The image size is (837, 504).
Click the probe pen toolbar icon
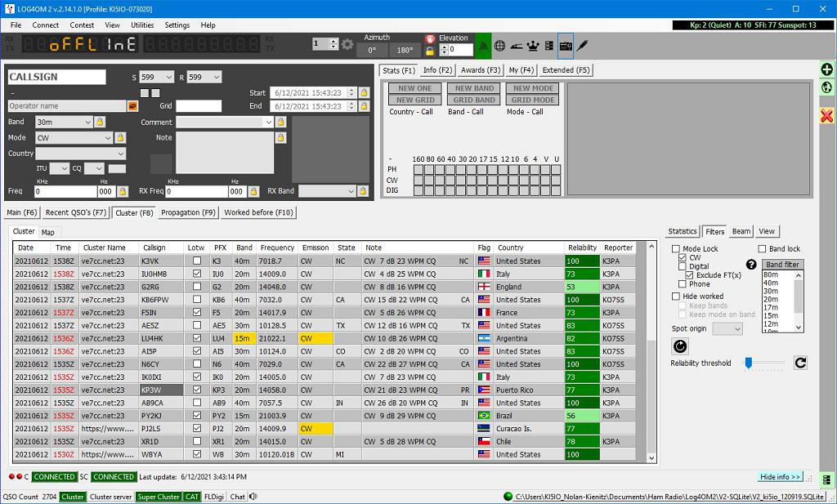[x=582, y=45]
